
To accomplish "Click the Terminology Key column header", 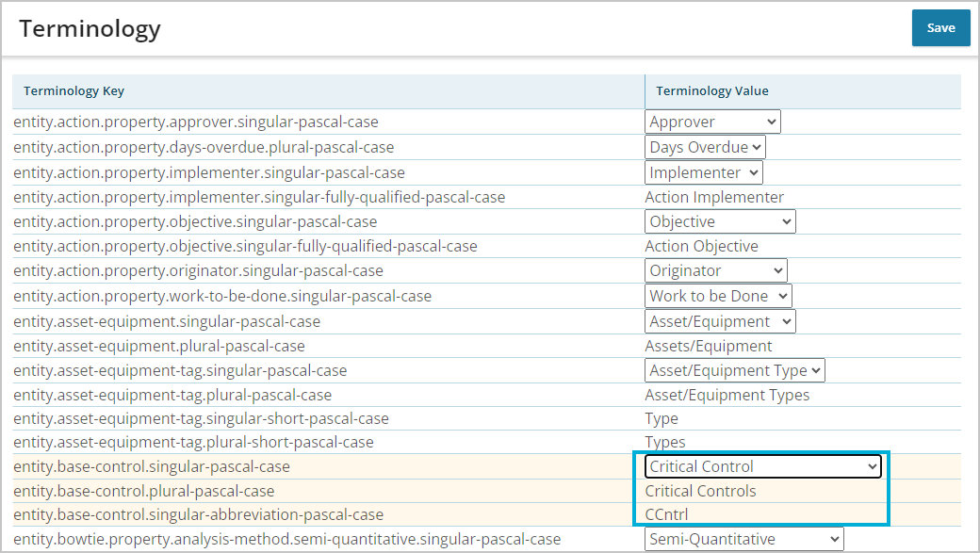I will (x=73, y=91).
